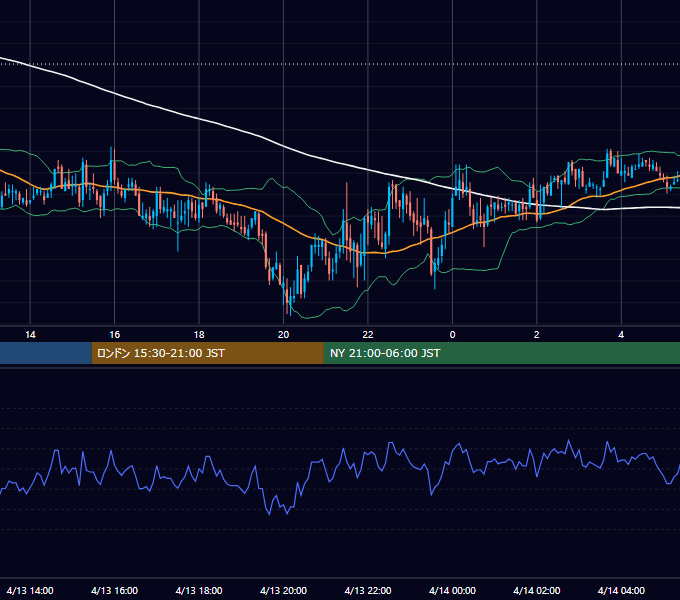Screen dimensions: 680x600
Task: Click the '16' hour label on price chart axis
Action: click(x=114, y=335)
